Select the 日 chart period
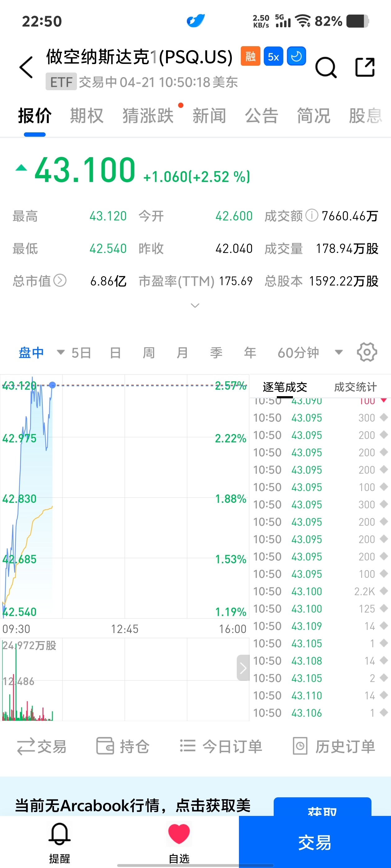The width and height of the screenshot is (391, 868). tap(115, 352)
